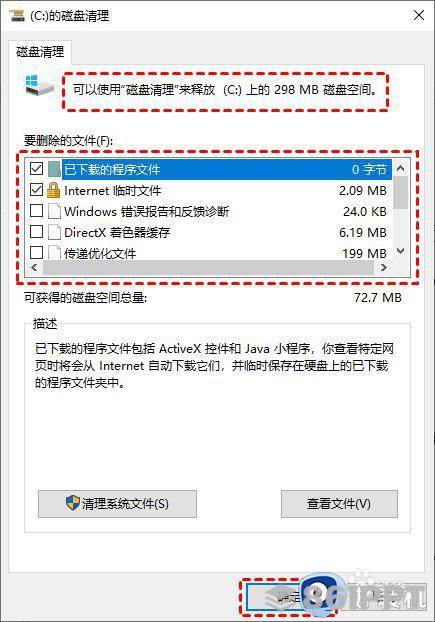Click the file icon for DirectX 着色器缓存

point(54,232)
